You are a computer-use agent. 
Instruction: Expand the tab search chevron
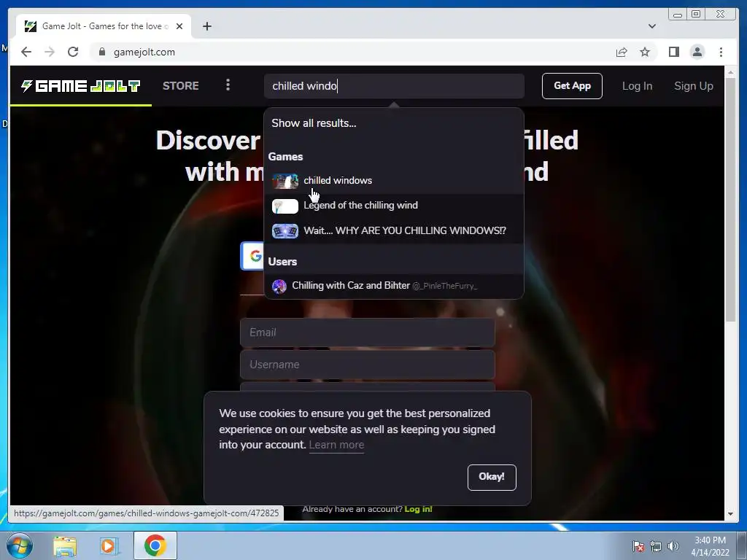coord(652,26)
